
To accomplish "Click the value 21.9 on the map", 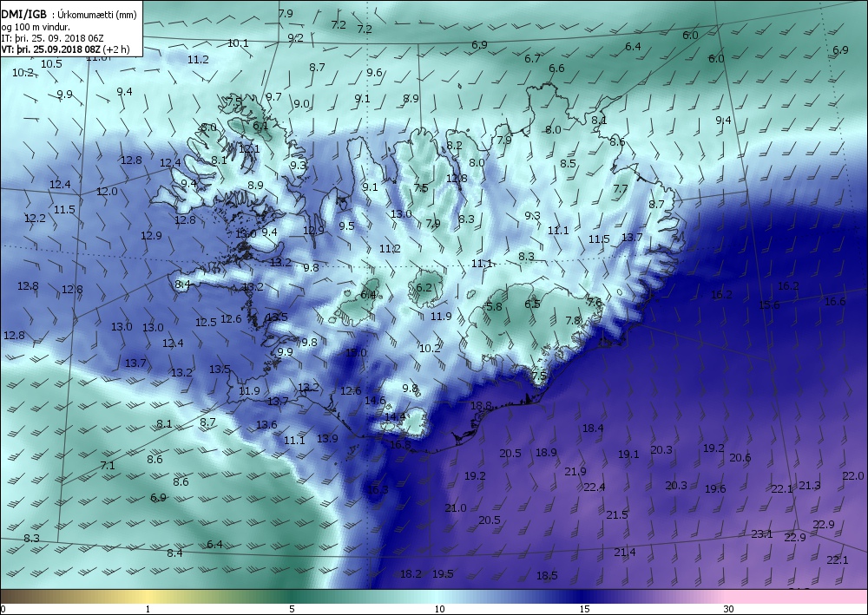I will [575, 471].
